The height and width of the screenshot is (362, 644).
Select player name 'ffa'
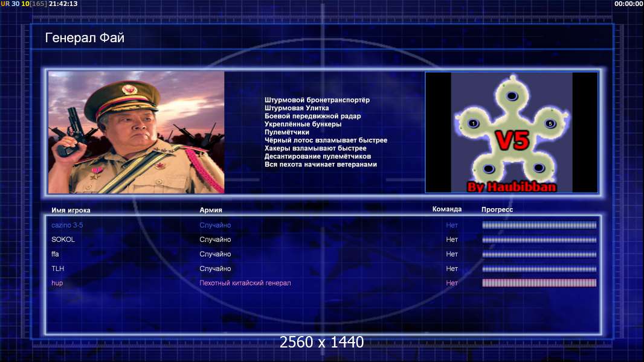pyautogui.click(x=55, y=254)
